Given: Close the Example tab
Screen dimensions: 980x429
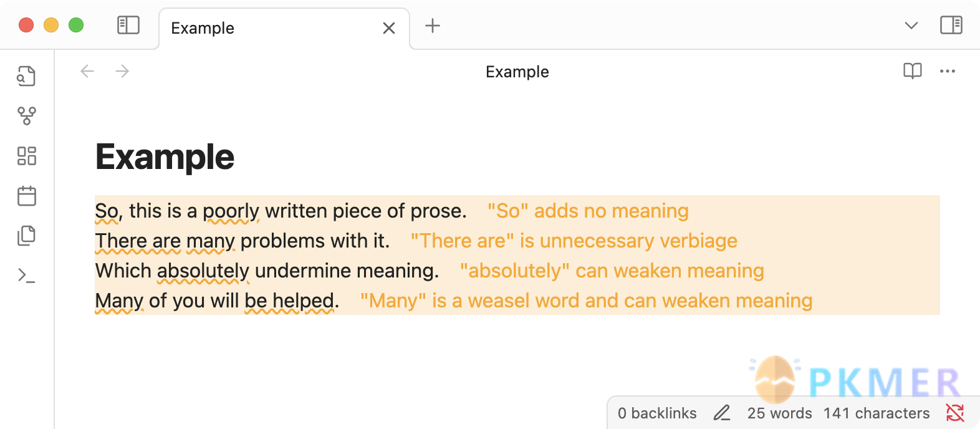Looking at the screenshot, I should tap(389, 29).
